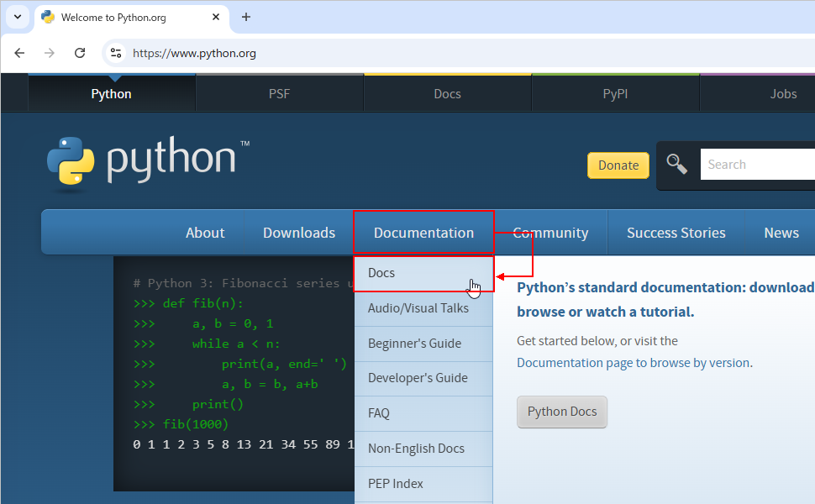Open the News navigation menu
The height and width of the screenshot is (504, 815).
781,233
